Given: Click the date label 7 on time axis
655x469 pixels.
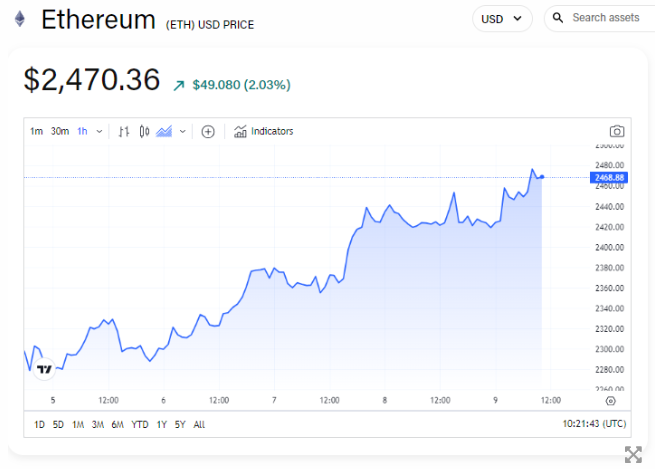Looking at the screenshot, I should [x=274, y=400].
